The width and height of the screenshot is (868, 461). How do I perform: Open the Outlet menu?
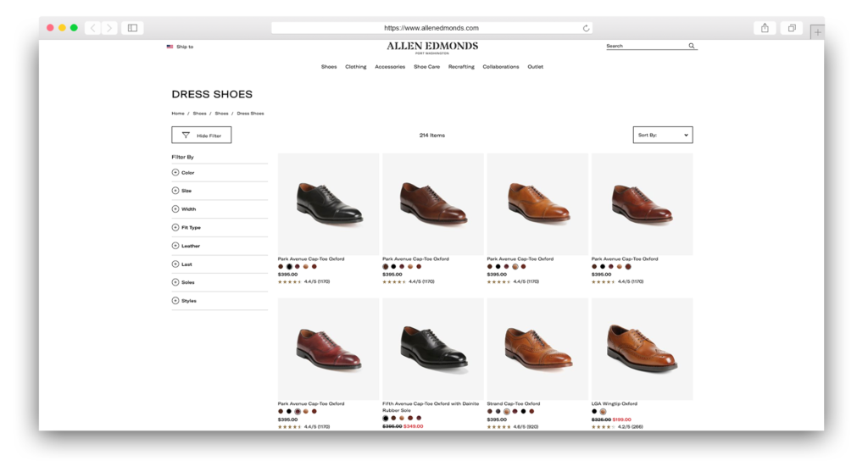(x=536, y=67)
